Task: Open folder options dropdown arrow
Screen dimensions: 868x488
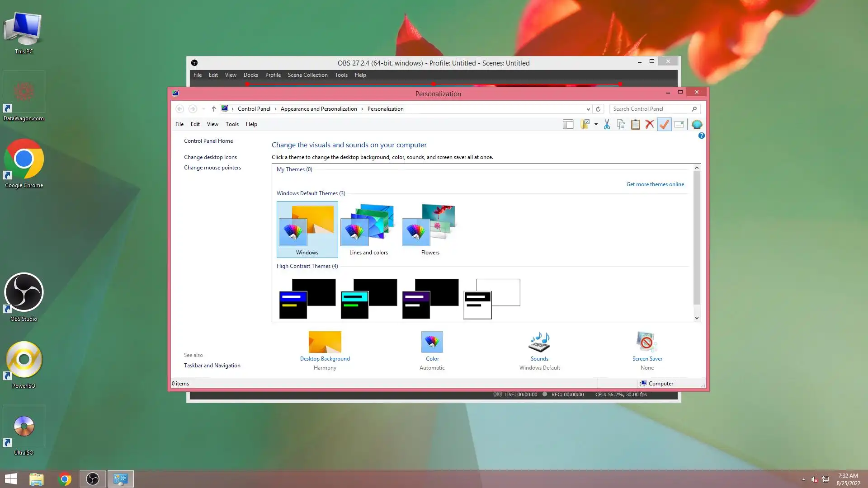Action: 596,124
